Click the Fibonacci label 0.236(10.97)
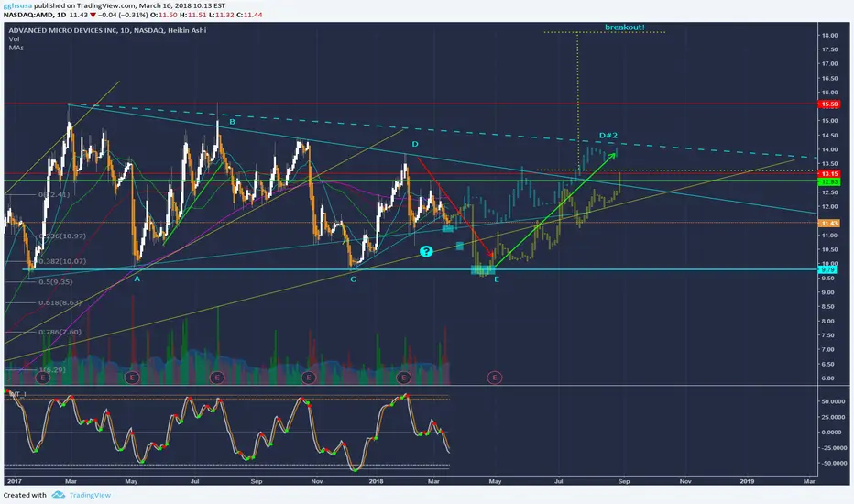854x504 pixels. coord(62,236)
